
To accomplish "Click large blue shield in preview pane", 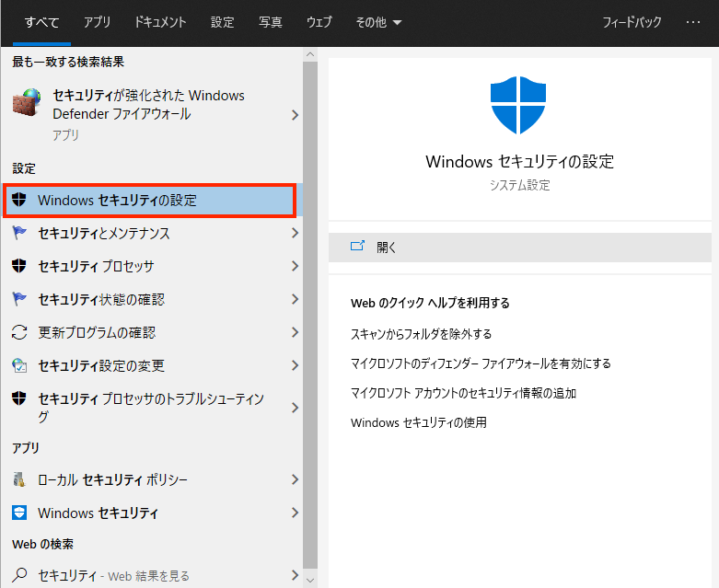I will coord(518,105).
